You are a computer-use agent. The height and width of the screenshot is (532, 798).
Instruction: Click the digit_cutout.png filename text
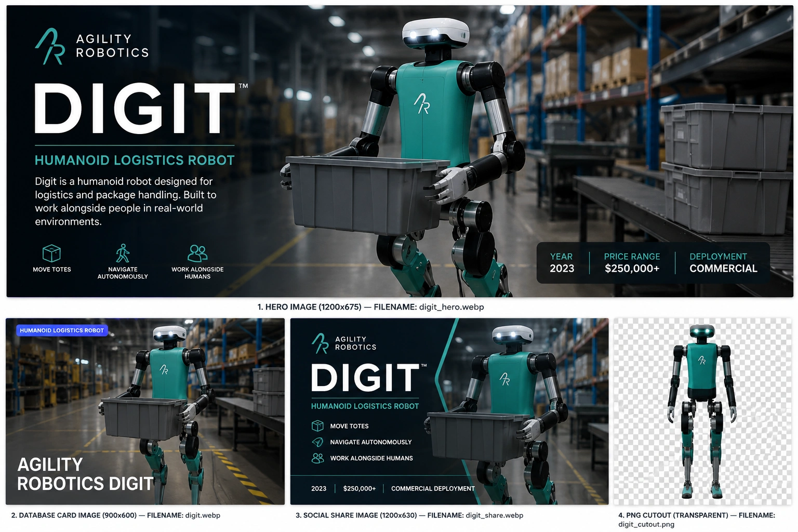(x=646, y=524)
